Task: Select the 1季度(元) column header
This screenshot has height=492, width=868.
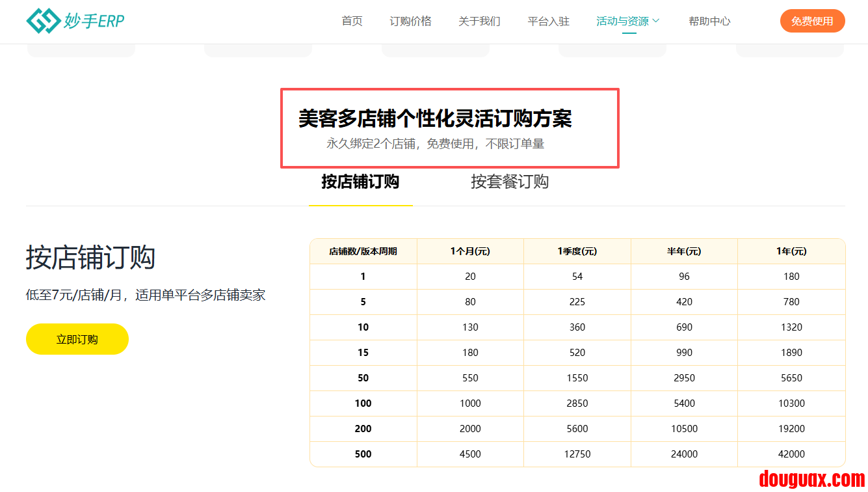Action: tap(577, 251)
